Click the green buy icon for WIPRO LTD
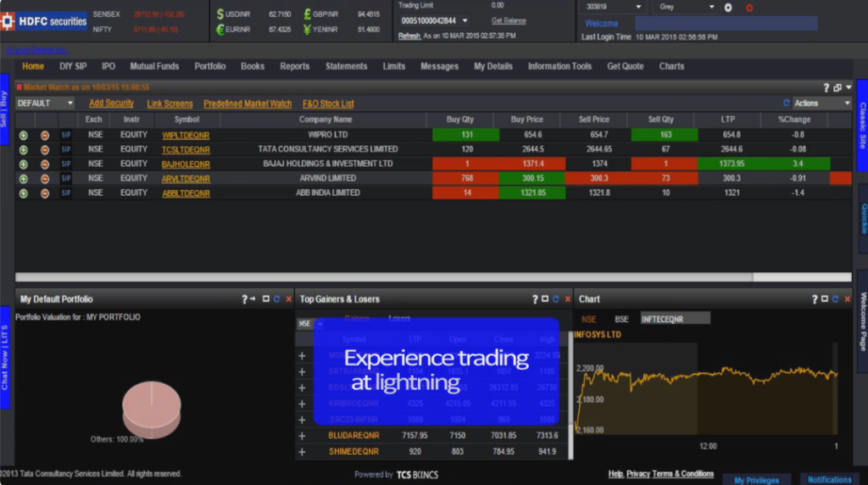 23,135
